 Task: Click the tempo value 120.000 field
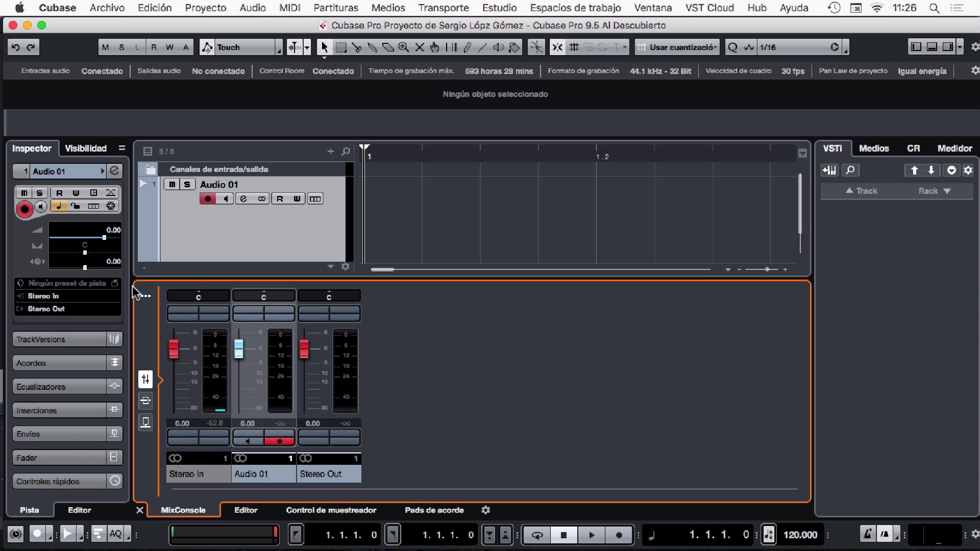800,535
